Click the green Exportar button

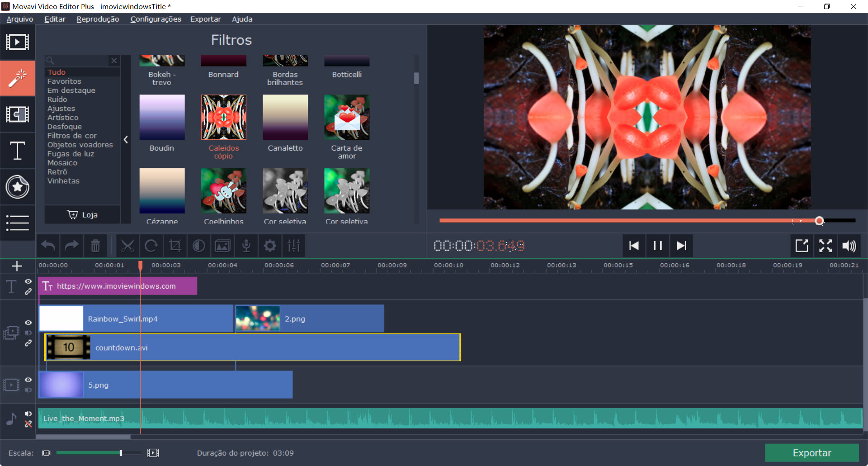click(x=812, y=453)
